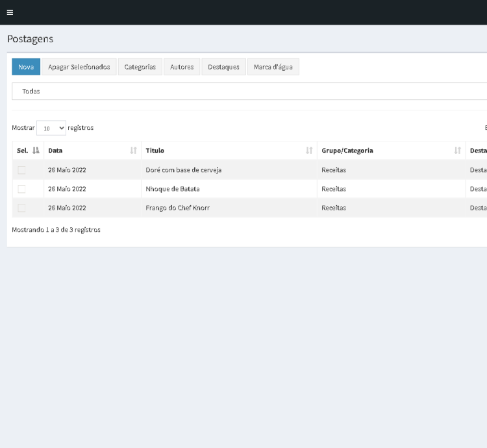Screen dimensions: 487x448
Task: Click the Postagens page heading
Action: coord(30,39)
